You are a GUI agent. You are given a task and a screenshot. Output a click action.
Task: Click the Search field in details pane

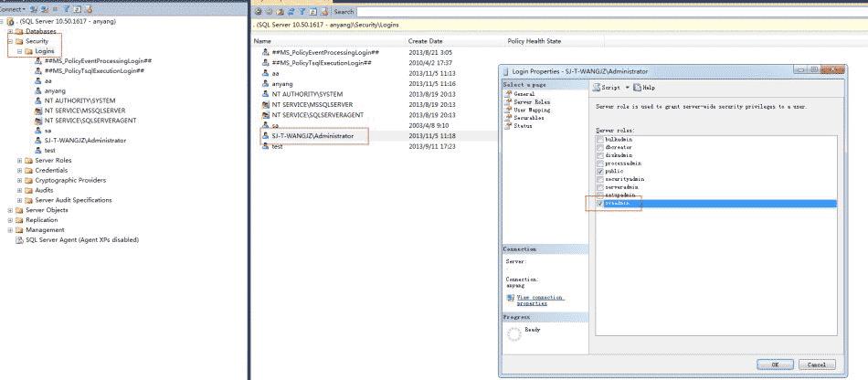pos(344,12)
